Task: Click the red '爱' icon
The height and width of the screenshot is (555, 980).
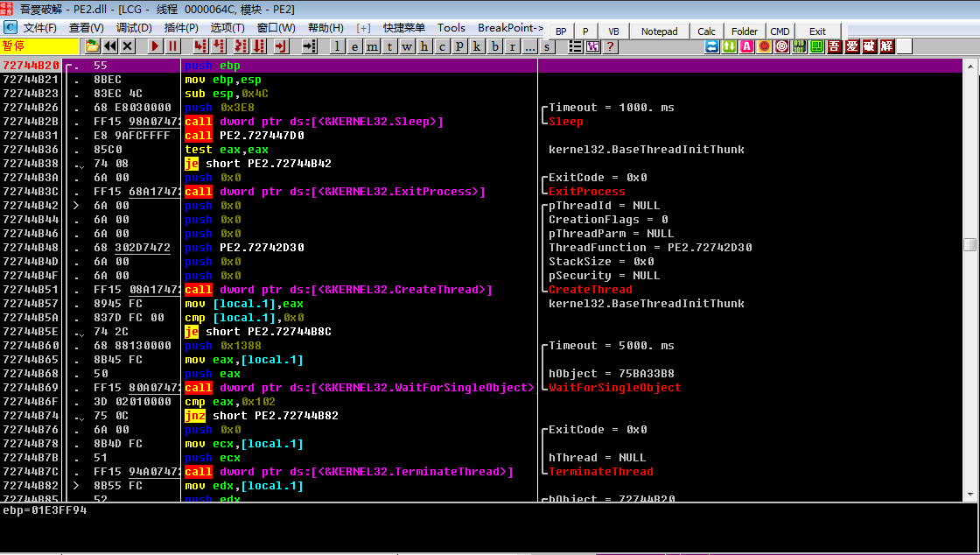Action: pos(851,46)
